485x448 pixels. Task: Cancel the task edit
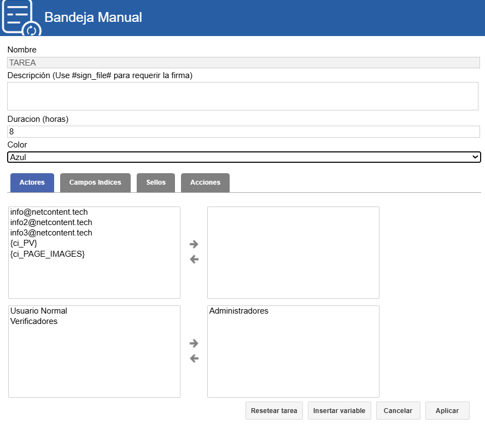[398, 411]
